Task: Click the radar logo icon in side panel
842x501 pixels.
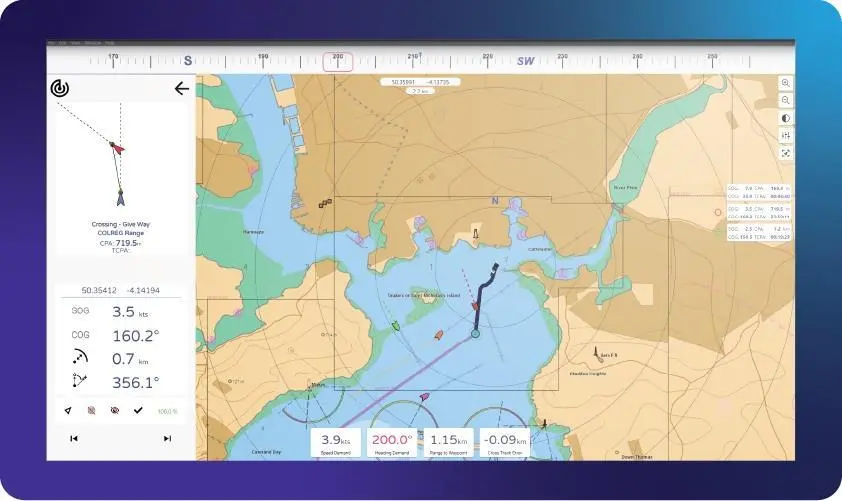Action: (60, 88)
